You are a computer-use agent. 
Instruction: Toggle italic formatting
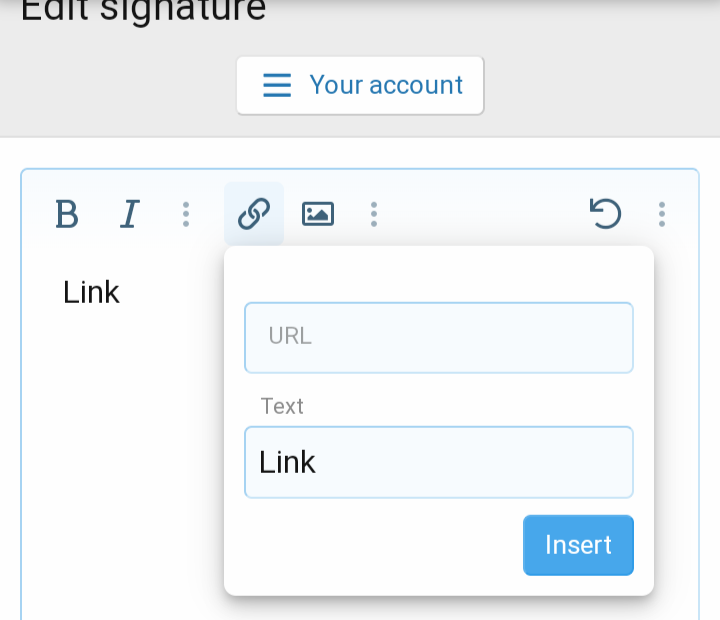coord(128,214)
